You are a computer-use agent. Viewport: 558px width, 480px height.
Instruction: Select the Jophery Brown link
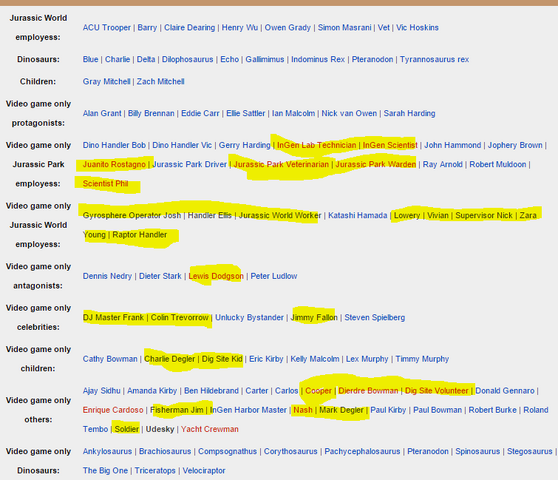tap(515, 145)
